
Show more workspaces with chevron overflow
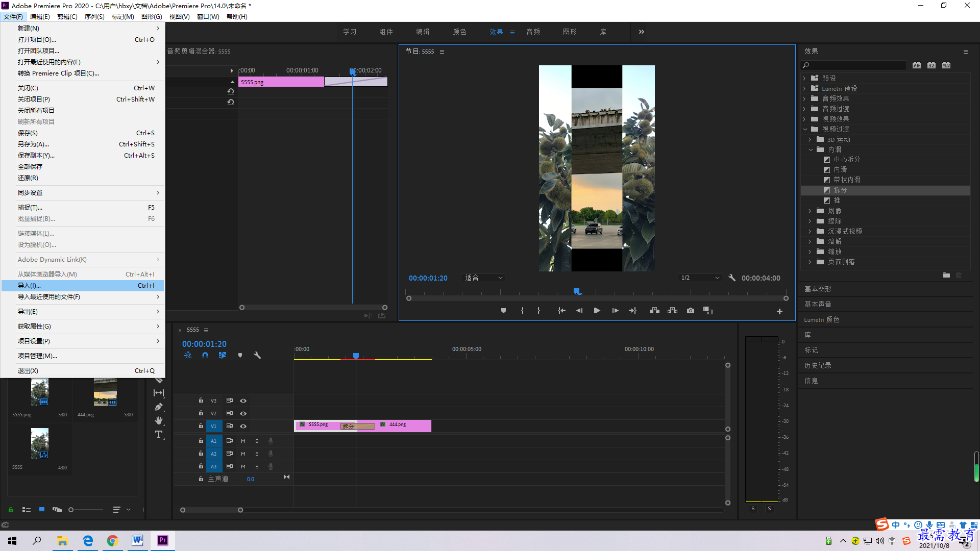tap(642, 32)
